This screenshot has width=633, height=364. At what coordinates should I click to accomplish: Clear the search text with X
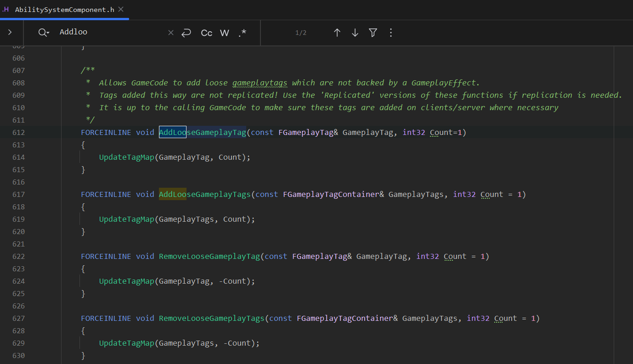170,33
